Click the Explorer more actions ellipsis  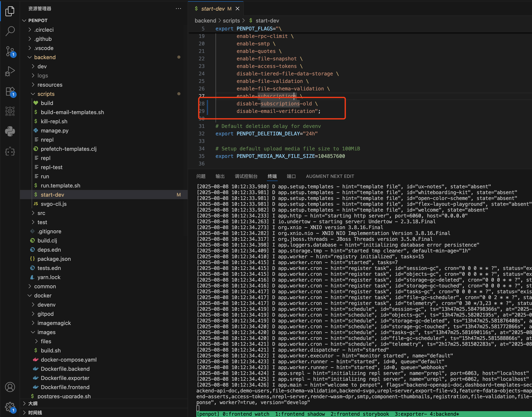click(x=178, y=9)
